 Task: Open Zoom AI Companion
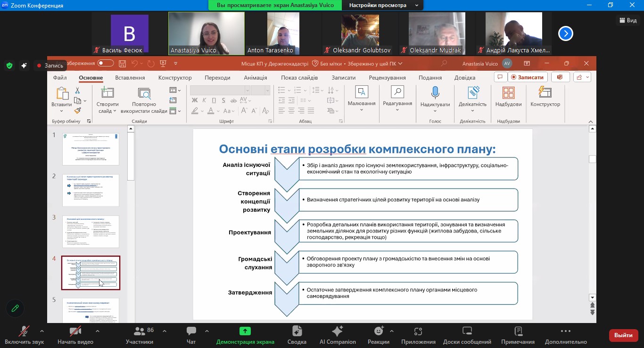338,331
